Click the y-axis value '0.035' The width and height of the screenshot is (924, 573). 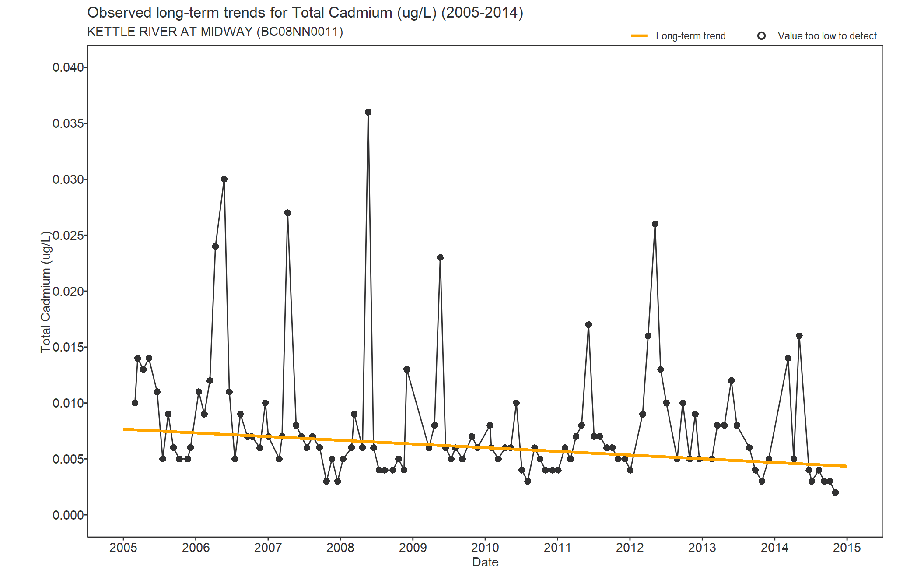pos(68,123)
